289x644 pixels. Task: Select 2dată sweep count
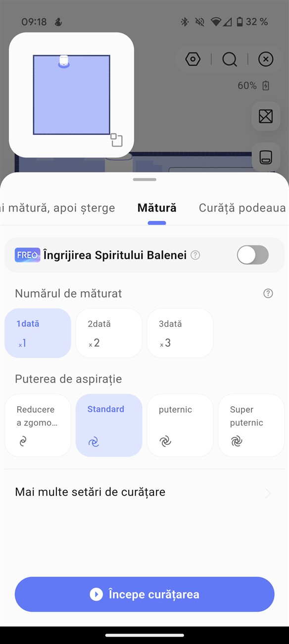(109, 333)
